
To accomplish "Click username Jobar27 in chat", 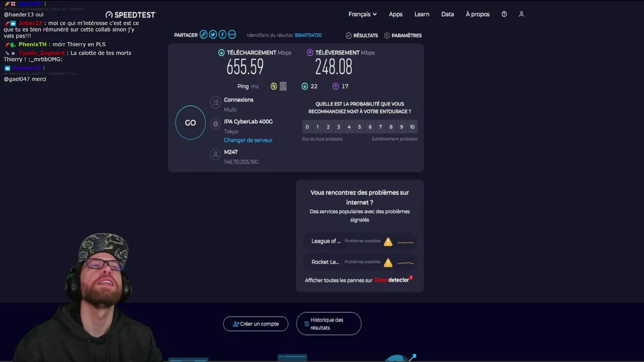I will click(x=31, y=23).
